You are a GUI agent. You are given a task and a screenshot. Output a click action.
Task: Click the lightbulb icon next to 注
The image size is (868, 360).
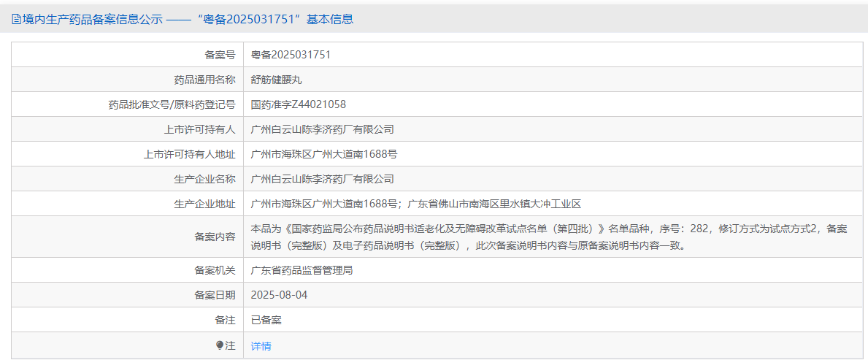click(220, 345)
